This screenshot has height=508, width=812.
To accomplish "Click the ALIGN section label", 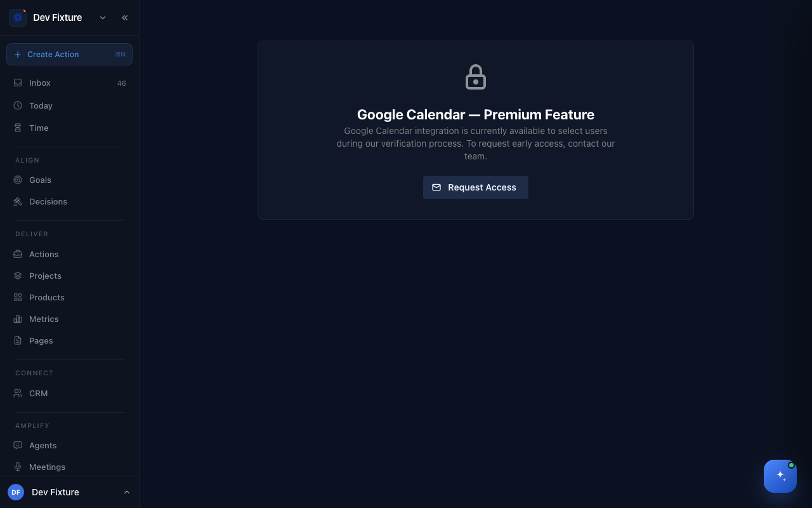I will coord(27,161).
